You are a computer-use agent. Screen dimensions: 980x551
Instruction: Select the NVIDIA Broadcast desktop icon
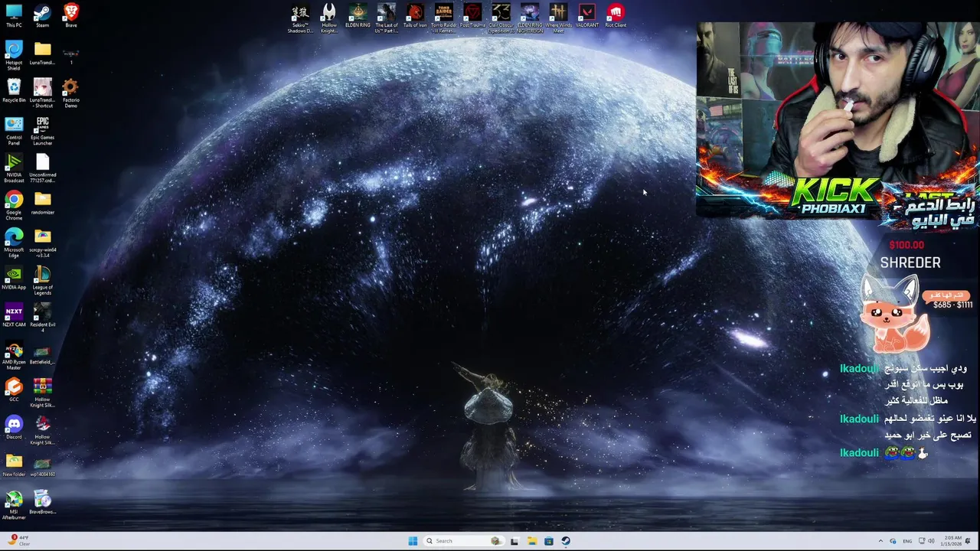point(14,168)
